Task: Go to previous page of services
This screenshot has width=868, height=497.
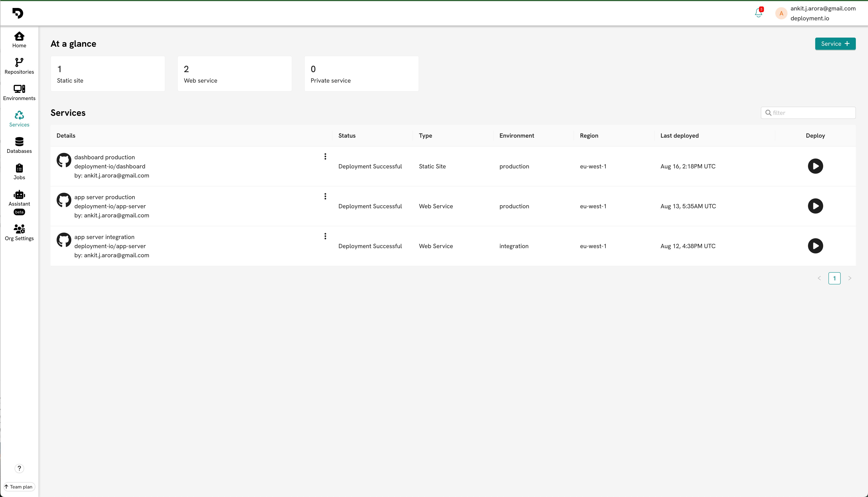Action: coord(819,278)
